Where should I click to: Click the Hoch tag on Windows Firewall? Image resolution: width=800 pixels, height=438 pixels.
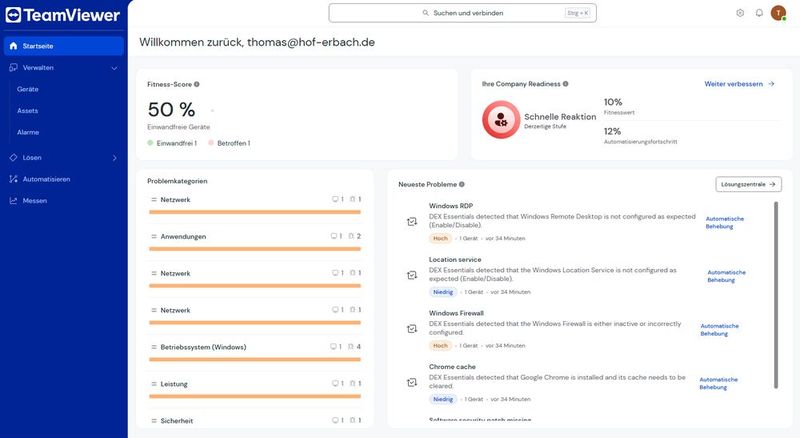point(440,346)
